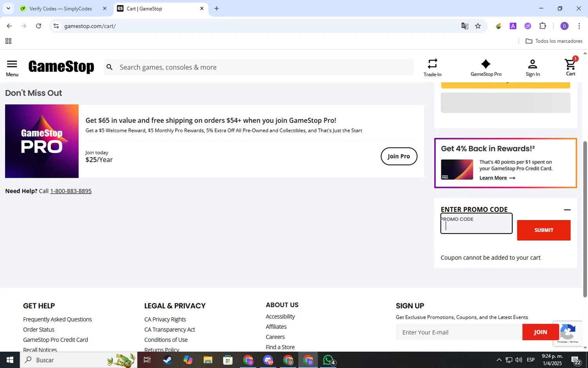Call link 1-800-883-8895
The height and width of the screenshot is (368, 588).
click(x=71, y=191)
